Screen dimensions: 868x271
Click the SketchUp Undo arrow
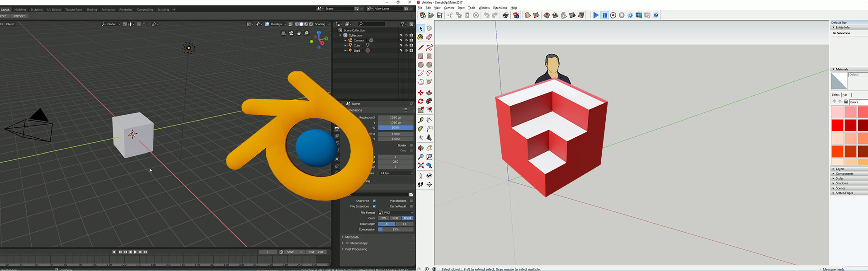[486, 15]
